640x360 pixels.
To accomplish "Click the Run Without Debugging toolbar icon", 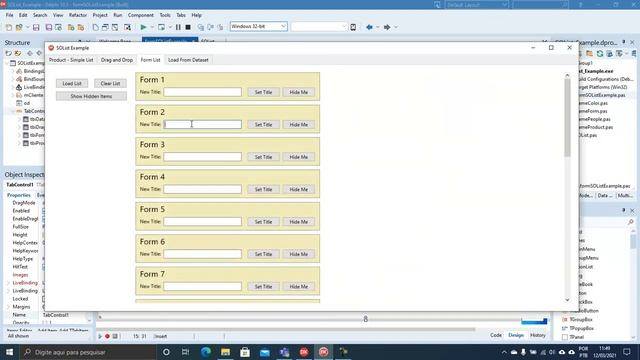I will (162, 27).
